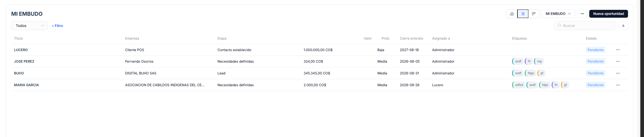Screen dimensions: 644x137
Task: Click the 2026-08-26 closing date
Action: (x=410, y=85)
